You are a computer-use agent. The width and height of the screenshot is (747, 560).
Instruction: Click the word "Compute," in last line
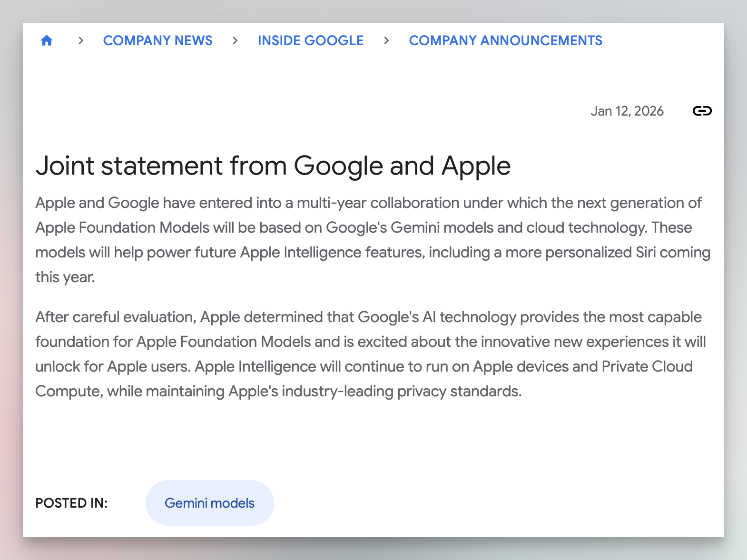[x=69, y=392]
